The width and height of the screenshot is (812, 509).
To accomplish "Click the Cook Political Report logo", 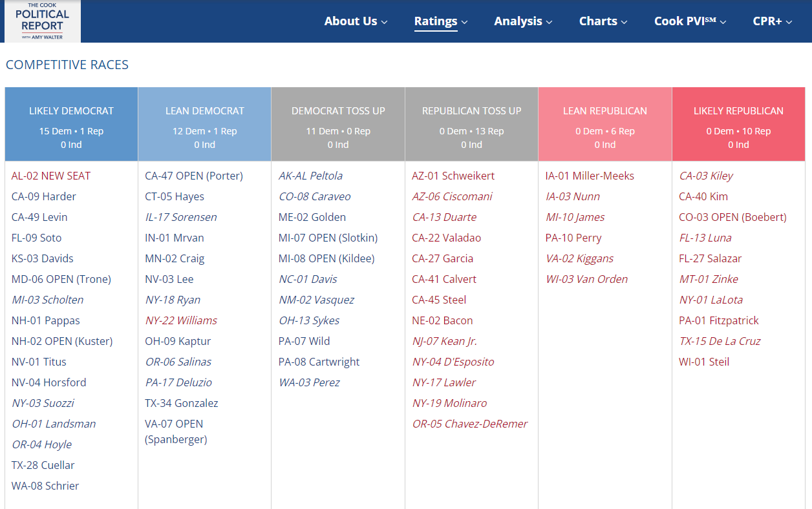I will pyautogui.click(x=43, y=21).
